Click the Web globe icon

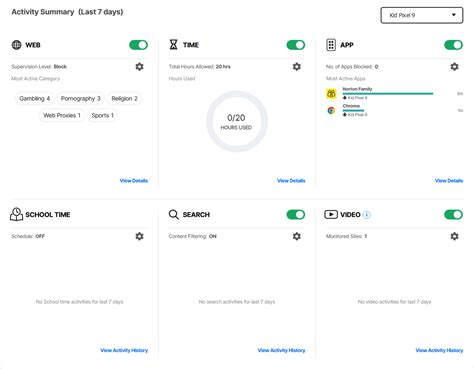[16, 45]
